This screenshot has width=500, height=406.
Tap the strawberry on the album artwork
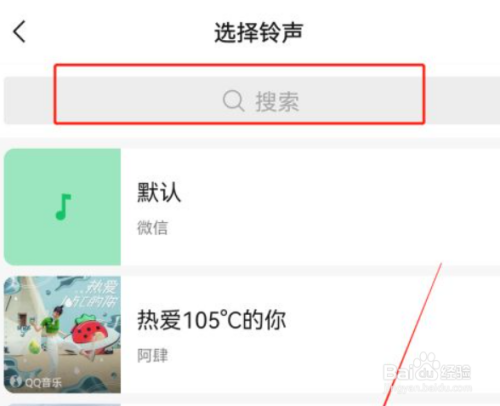tap(89, 332)
